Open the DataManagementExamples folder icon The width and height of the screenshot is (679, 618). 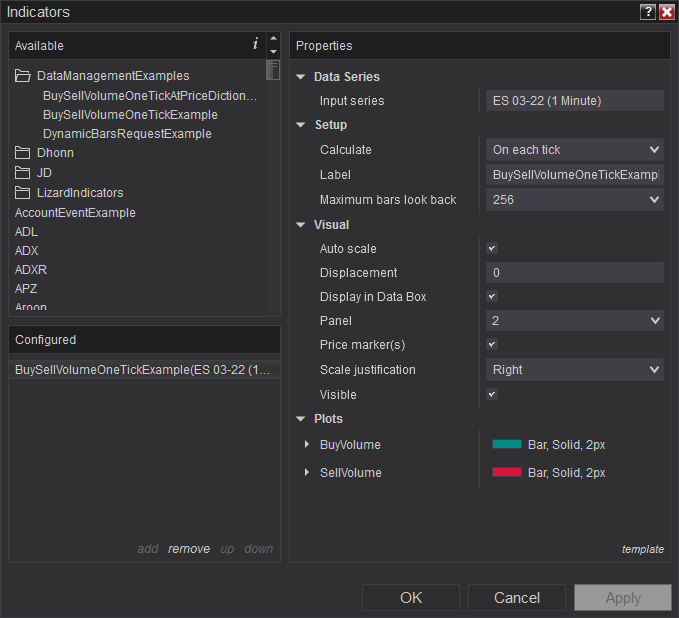click(23, 76)
